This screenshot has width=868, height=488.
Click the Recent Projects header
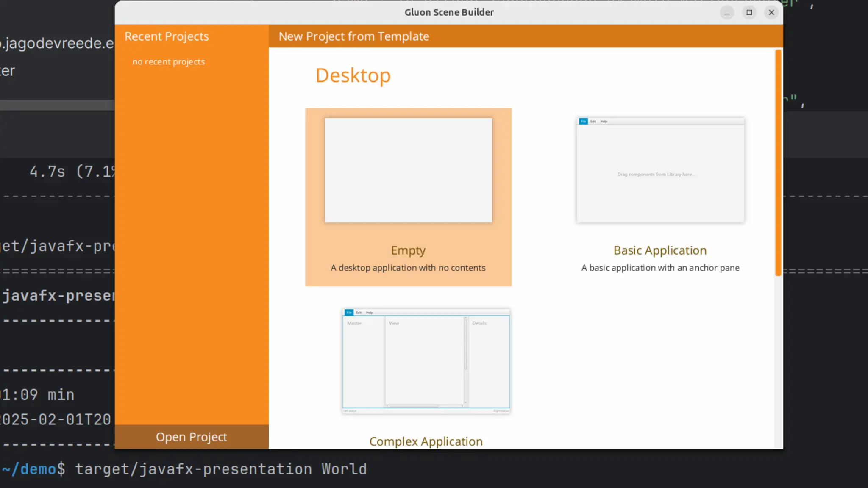(167, 36)
